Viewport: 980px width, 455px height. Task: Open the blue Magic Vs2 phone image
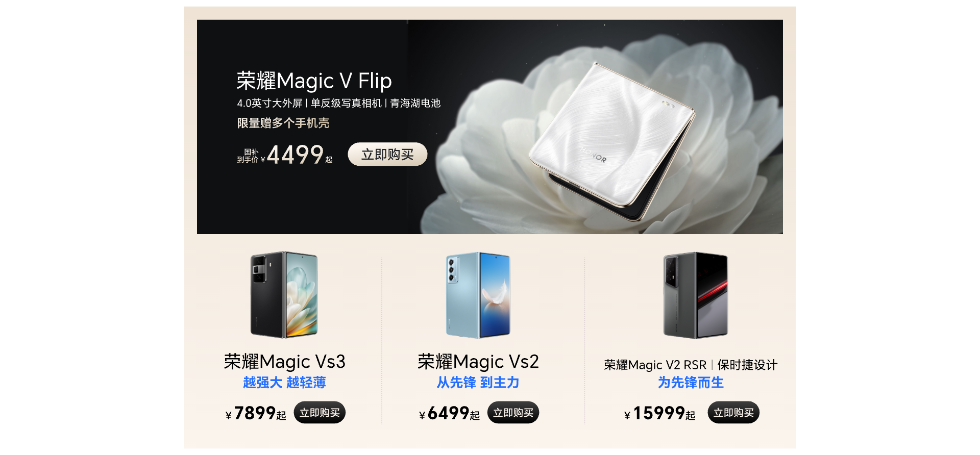(478, 295)
